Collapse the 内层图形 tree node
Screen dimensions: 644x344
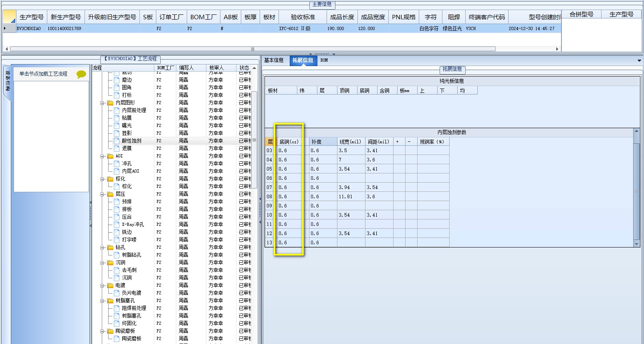coord(102,103)
